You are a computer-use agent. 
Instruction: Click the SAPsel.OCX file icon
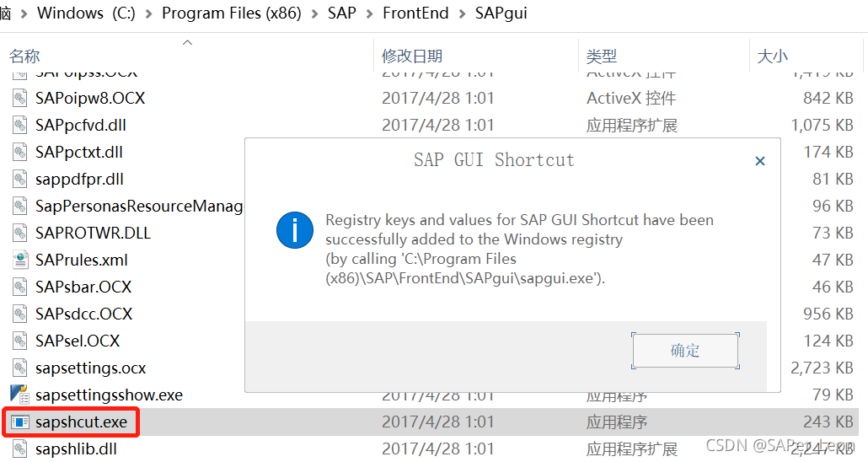click(20, 341)
